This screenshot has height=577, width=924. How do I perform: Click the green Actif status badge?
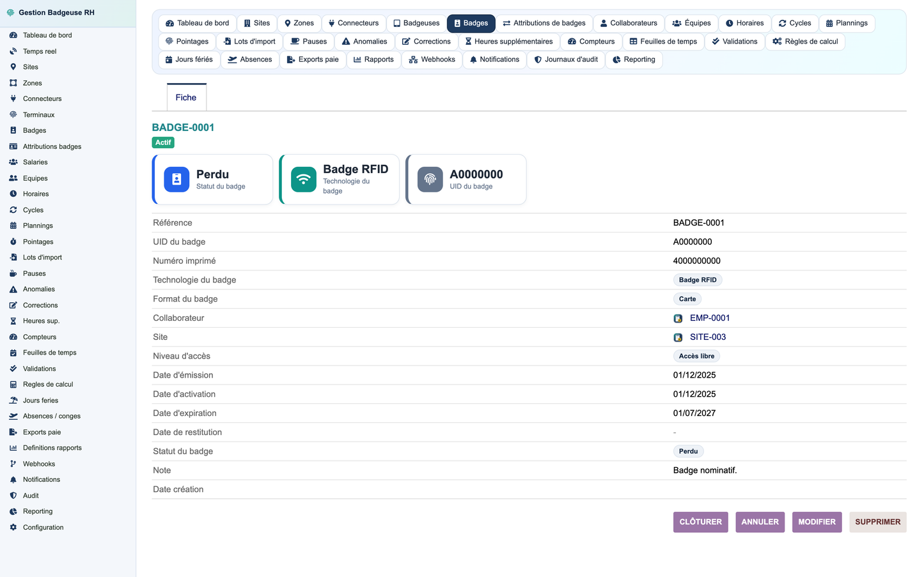163,142
